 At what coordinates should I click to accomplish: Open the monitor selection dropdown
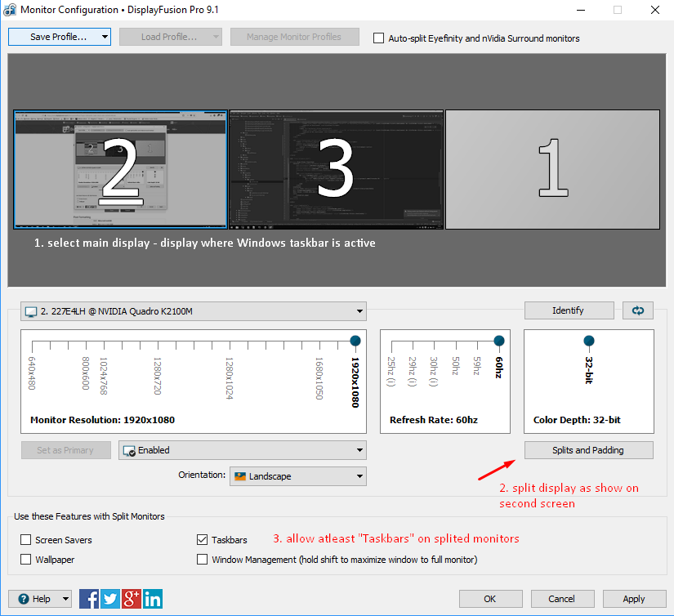[194, 311]
